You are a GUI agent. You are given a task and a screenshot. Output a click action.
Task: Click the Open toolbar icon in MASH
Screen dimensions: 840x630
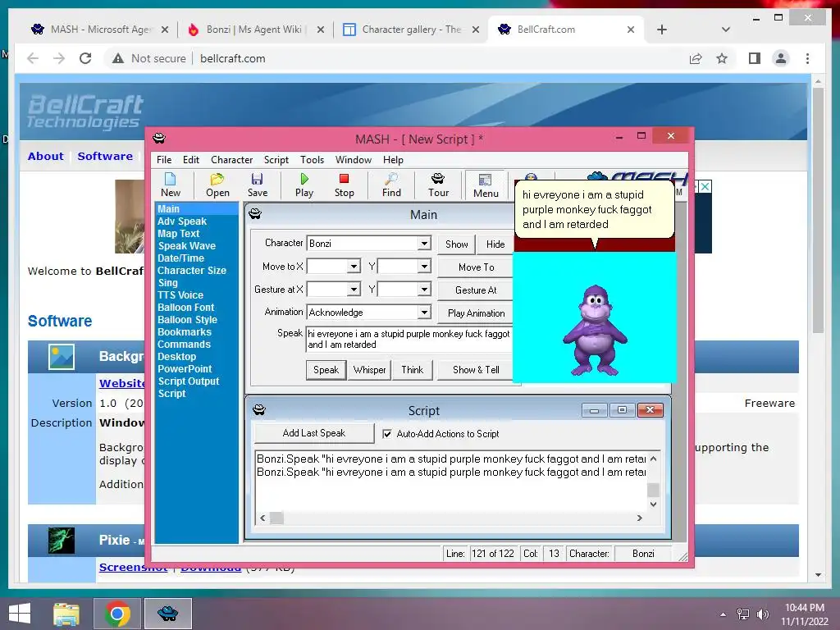(x=217, y=185)
